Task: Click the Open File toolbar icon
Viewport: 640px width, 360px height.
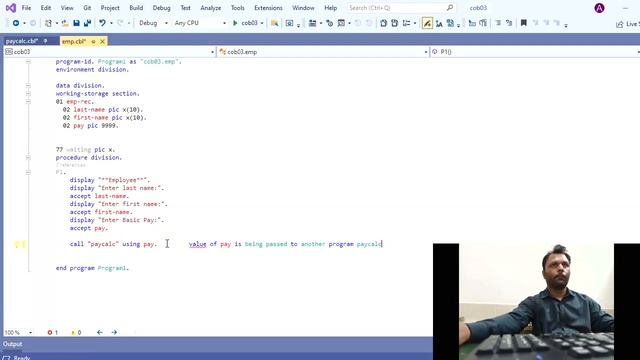Action: click(65, 23)
